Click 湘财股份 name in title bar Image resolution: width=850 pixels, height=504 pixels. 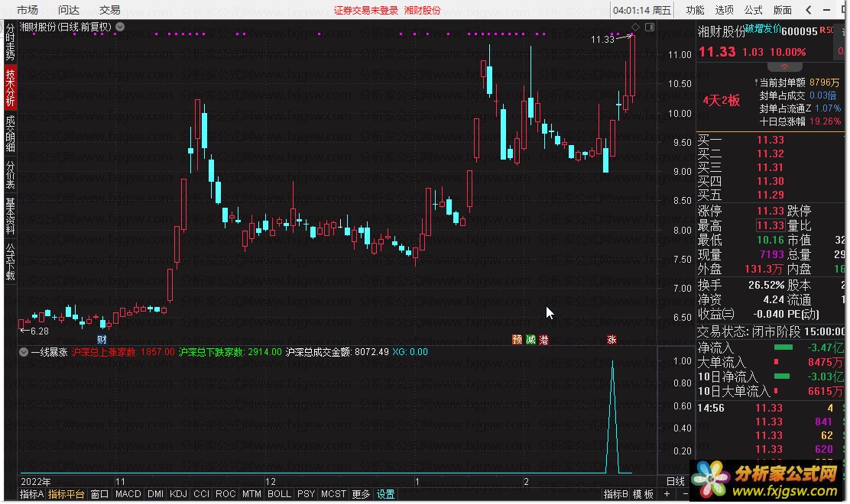422,10
